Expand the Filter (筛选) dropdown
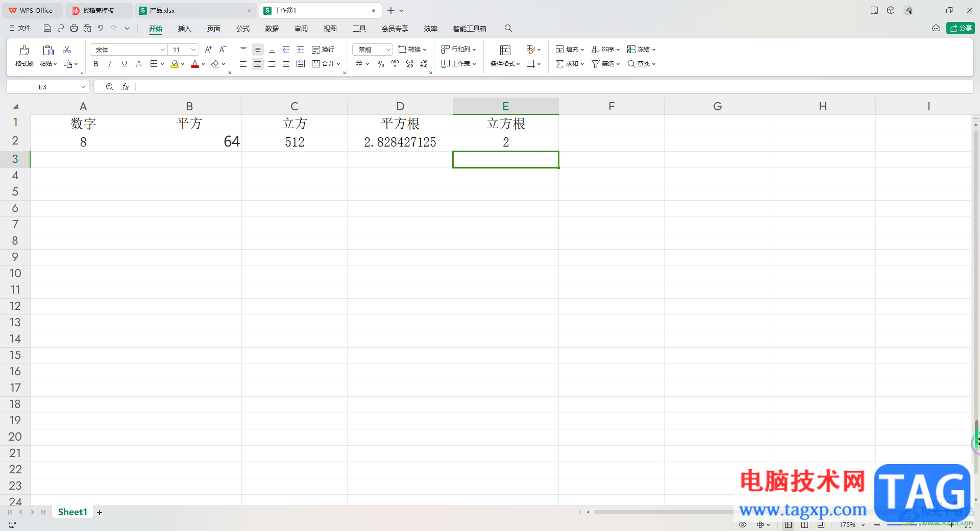The height and width of the screenshot is (531, 980). (618, 64)
